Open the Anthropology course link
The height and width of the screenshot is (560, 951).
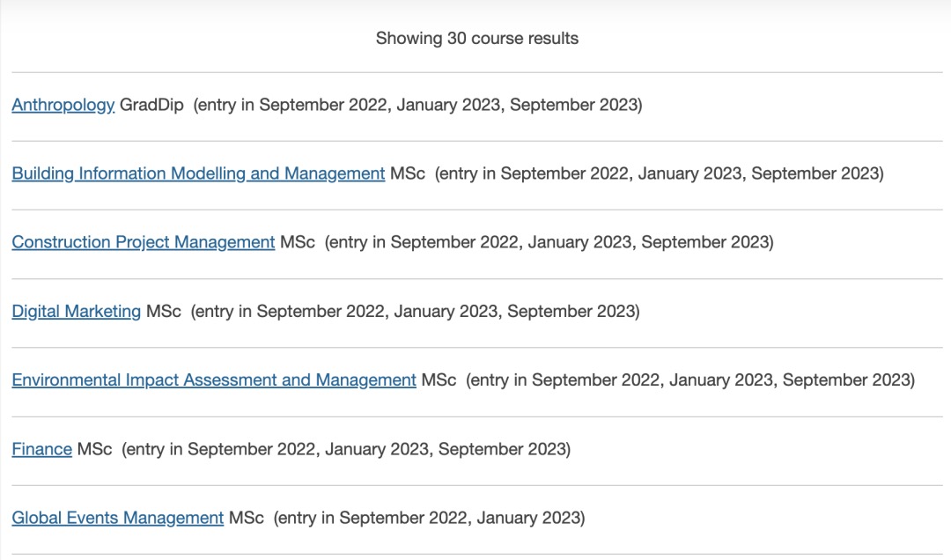point(63,105)
